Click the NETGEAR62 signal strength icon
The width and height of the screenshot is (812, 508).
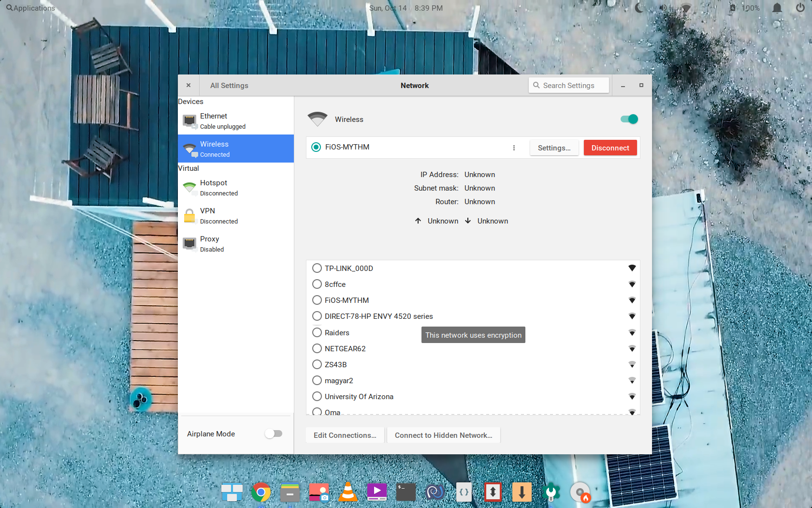tap(632, 348)
